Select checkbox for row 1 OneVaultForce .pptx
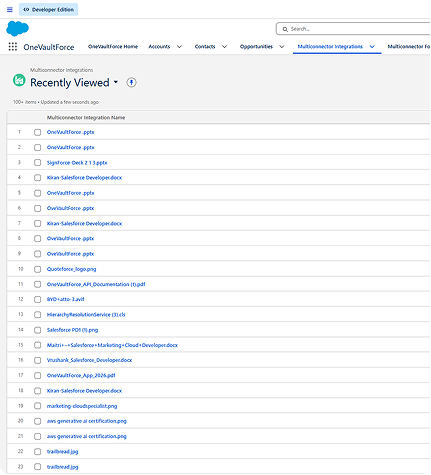Image resolution: width=431 pixels, height=475 pixels. (37, 132)
